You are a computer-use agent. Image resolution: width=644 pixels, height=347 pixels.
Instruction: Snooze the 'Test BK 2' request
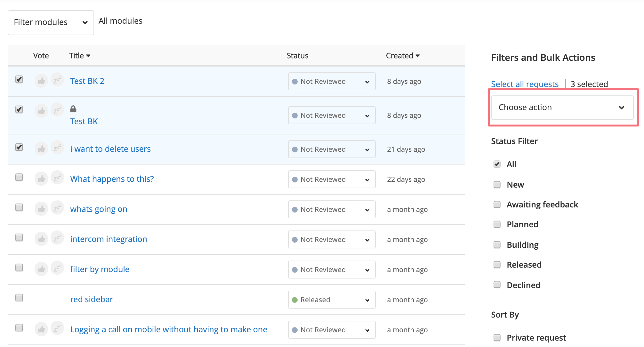pyautogui.click(x=57, y=80)
